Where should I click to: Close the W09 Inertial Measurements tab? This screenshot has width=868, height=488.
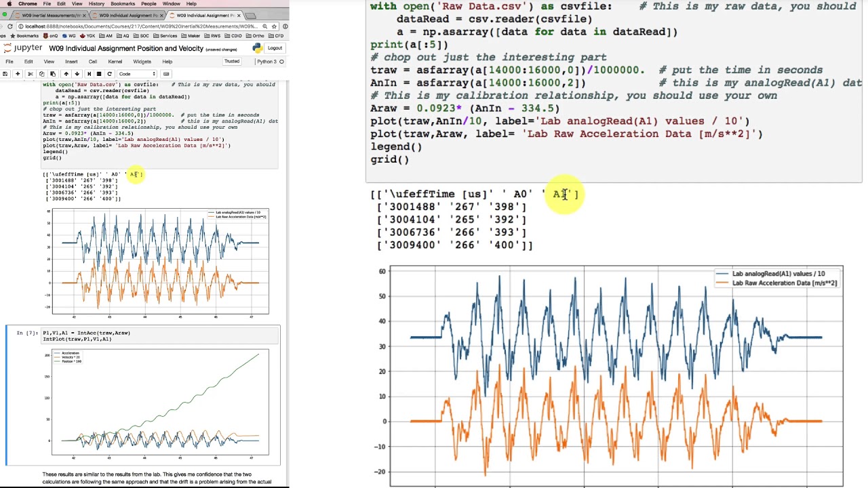click(84, 16)
